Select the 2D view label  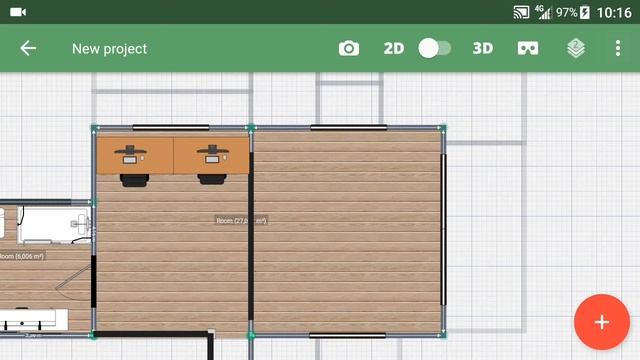tap(393, 49)
